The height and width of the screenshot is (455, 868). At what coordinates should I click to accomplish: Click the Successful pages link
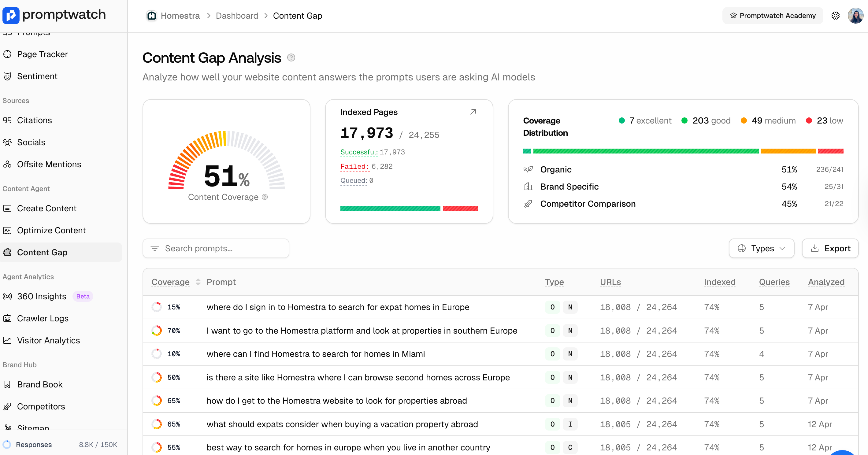pyautogui.click(x=359, y=152)
